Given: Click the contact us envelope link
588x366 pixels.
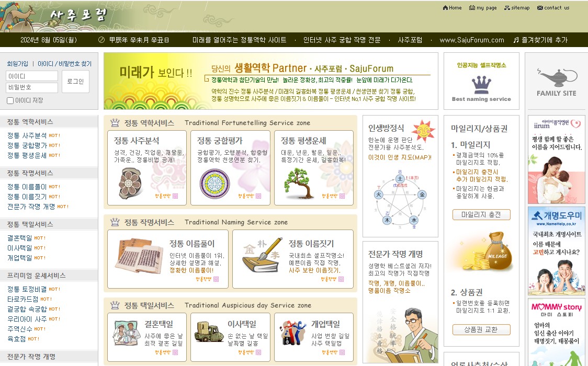Looking at the screenshot, I should [553, 7].
